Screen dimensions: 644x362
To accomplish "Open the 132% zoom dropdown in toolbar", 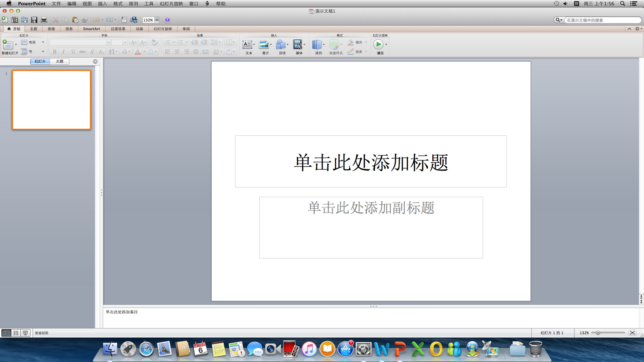I will pos(157,20).
